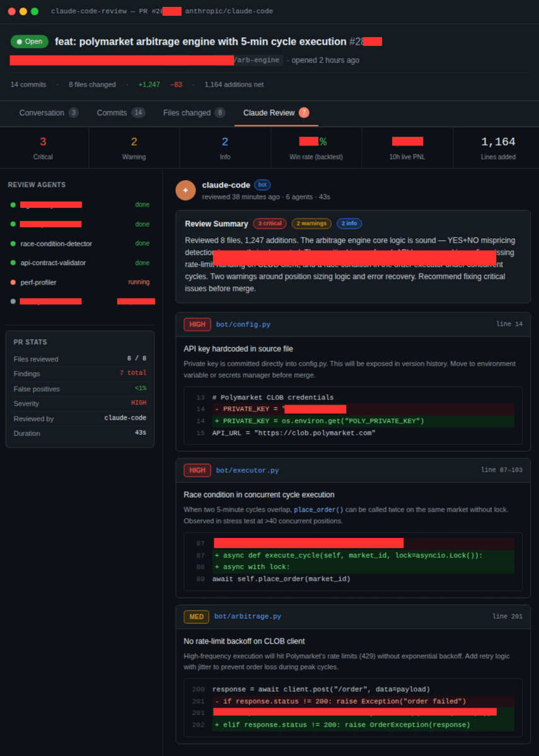
Task: Click the count badge on Claude Review tab
Action: click(x=304, y=113)
